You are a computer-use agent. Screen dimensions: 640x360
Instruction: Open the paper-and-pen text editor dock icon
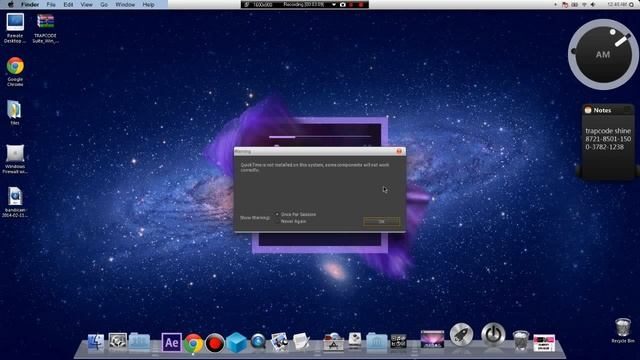(x=301, y=342)
